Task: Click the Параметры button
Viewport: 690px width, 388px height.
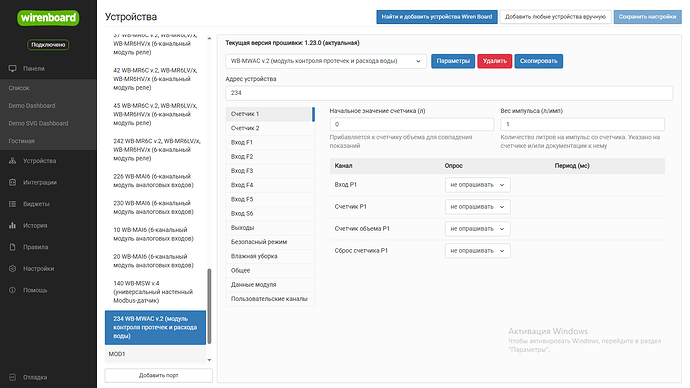Action: point(453,61)
